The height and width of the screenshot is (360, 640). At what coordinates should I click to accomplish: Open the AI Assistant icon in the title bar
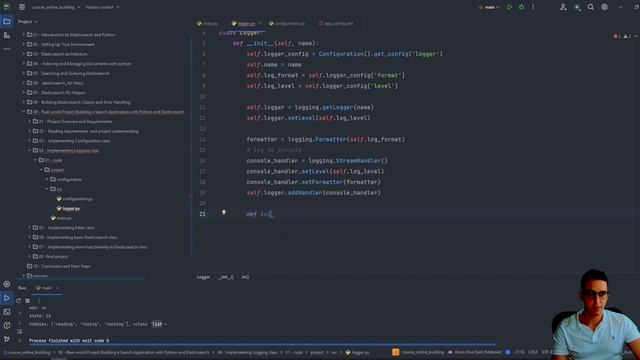pyautogui.click(x=577, y=7)
